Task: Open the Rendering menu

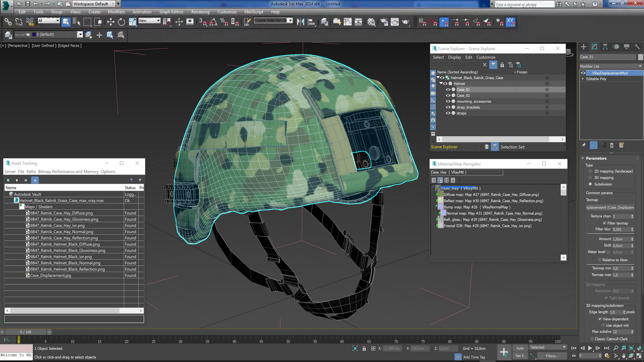Action: [200, 12]
